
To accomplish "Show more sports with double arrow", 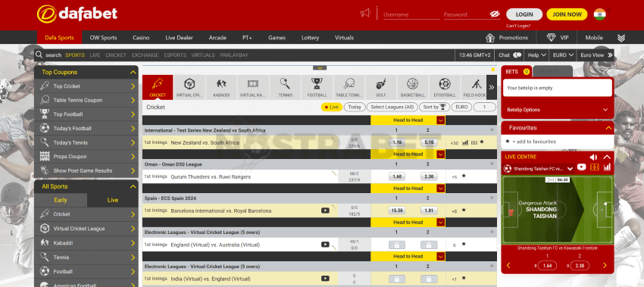I will click(x=492, y=87).
